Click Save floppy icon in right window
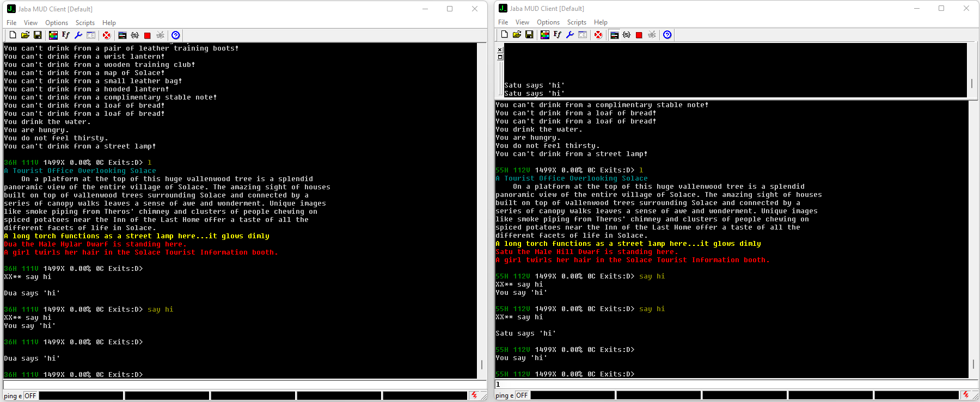 click(x=529, y=34)
